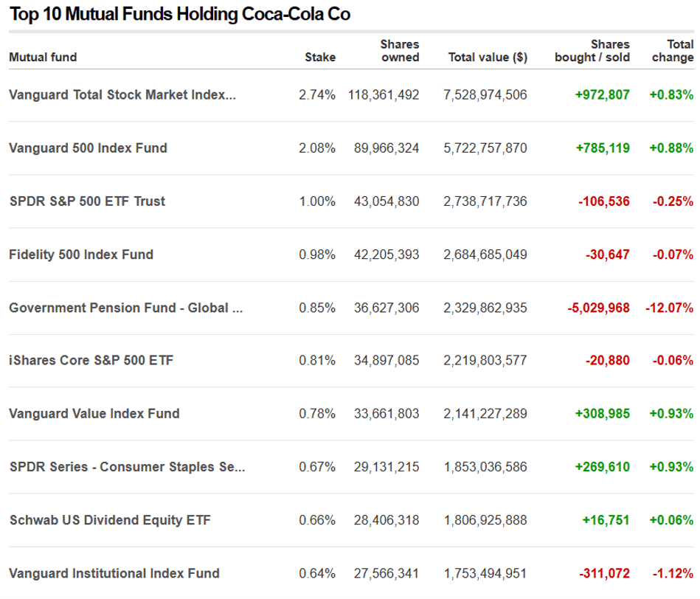Click the Mutual fund column header

(43, 58)
